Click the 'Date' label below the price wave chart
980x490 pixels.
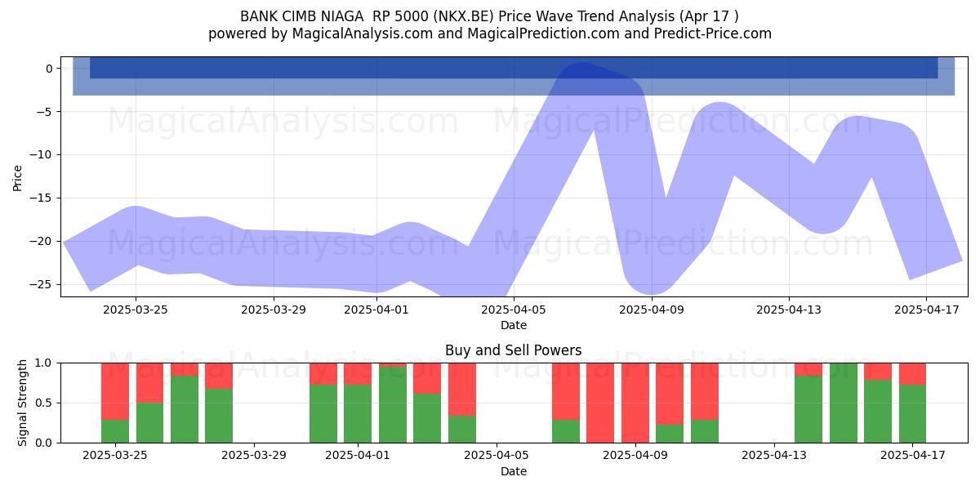(x=514, y=325)
